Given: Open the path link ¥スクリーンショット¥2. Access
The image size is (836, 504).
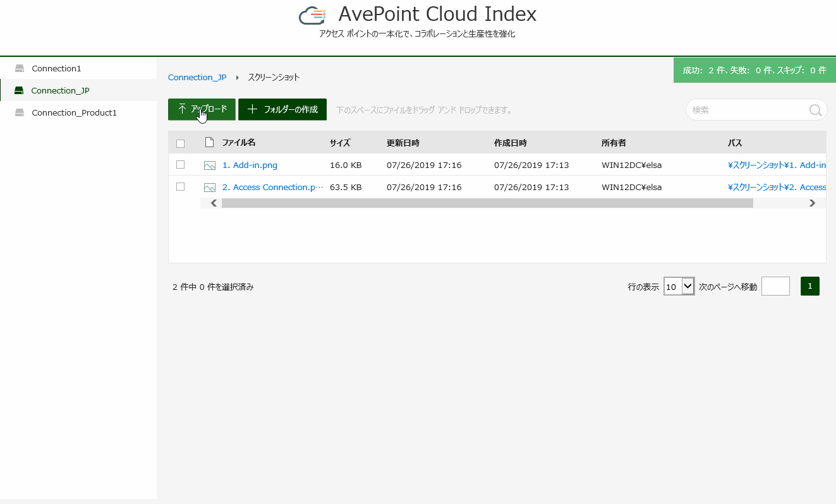Looking at the screenshot, I should click(777, 188).
